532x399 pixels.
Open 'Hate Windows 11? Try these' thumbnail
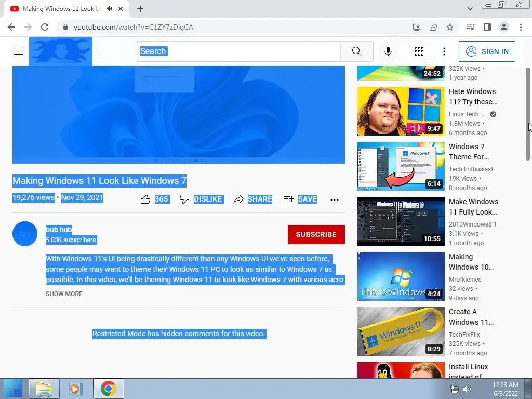click(401, 111)
